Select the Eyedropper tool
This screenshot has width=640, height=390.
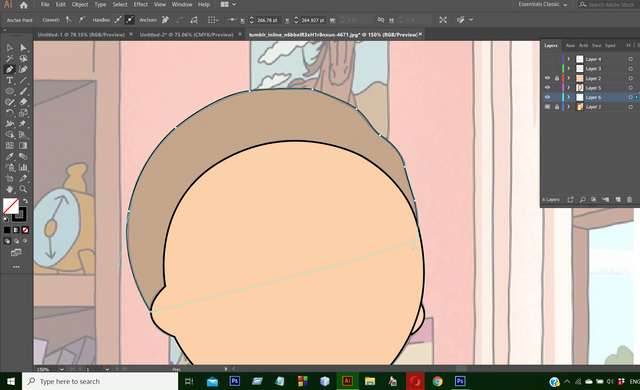[x=9, y=157]
